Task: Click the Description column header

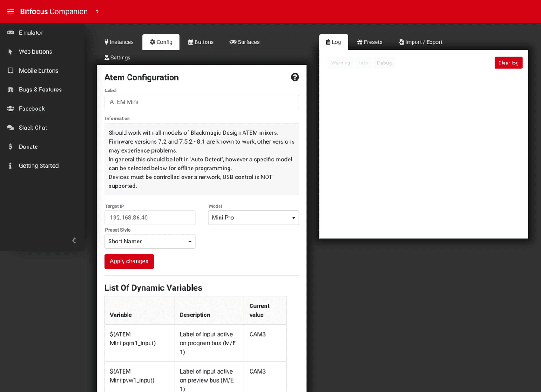Action: pyautogui.click(x=209, y=310)
